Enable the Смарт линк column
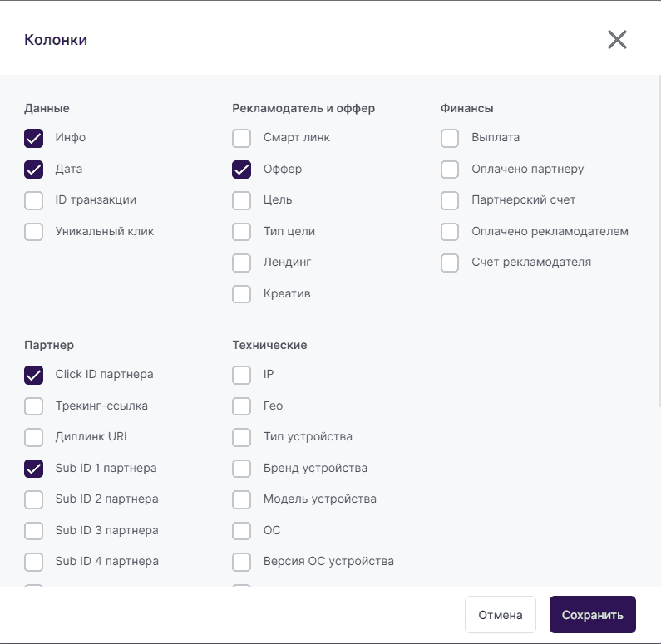 click(242, 138)
